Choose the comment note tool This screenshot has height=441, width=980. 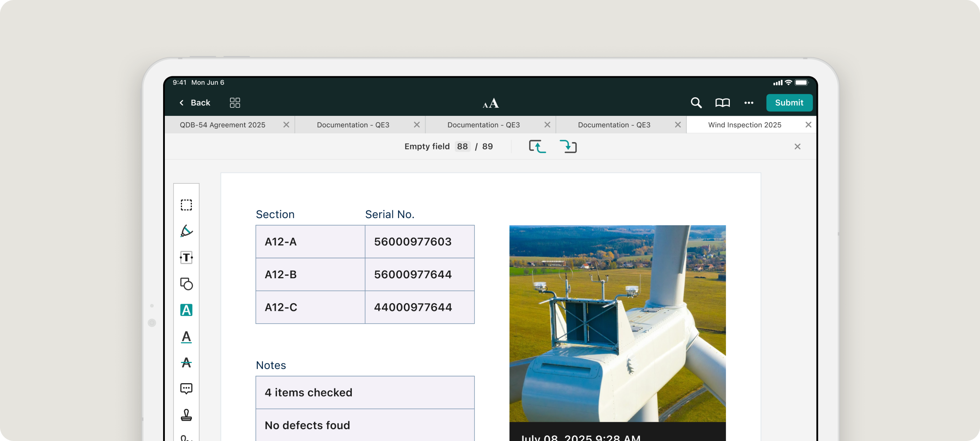tap(186, 388)
